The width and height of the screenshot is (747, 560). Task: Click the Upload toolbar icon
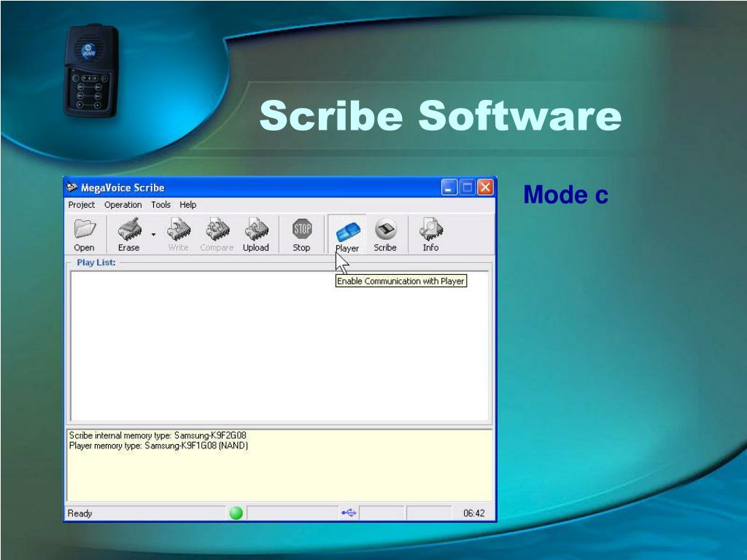(x=256, y=230)
